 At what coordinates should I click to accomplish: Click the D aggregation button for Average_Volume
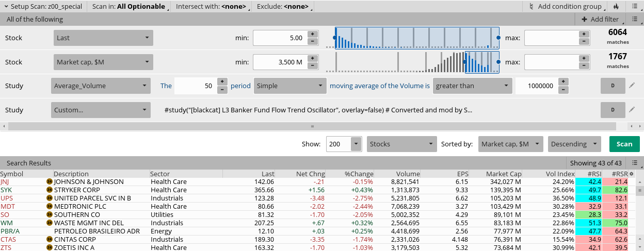point(613,86)
